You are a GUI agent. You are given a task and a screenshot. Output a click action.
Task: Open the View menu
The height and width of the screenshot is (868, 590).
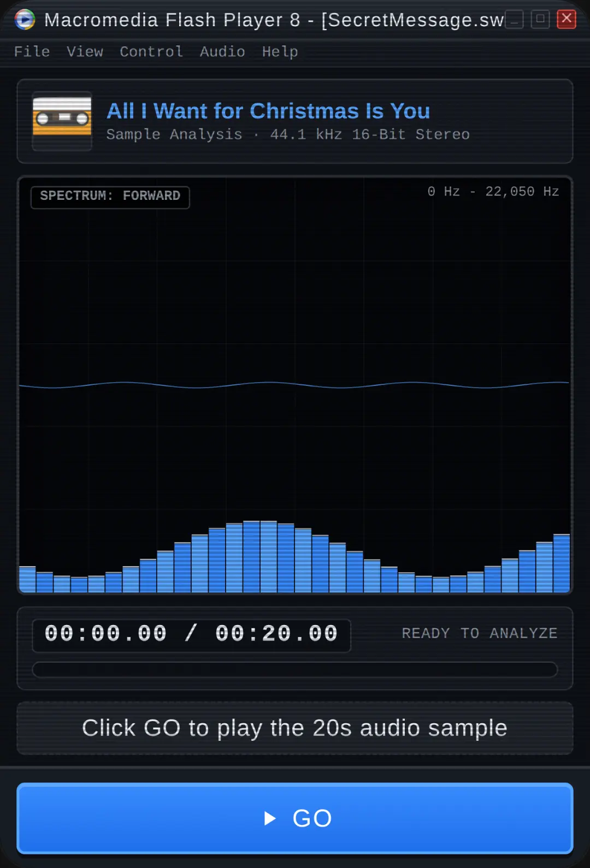point(85,52)
